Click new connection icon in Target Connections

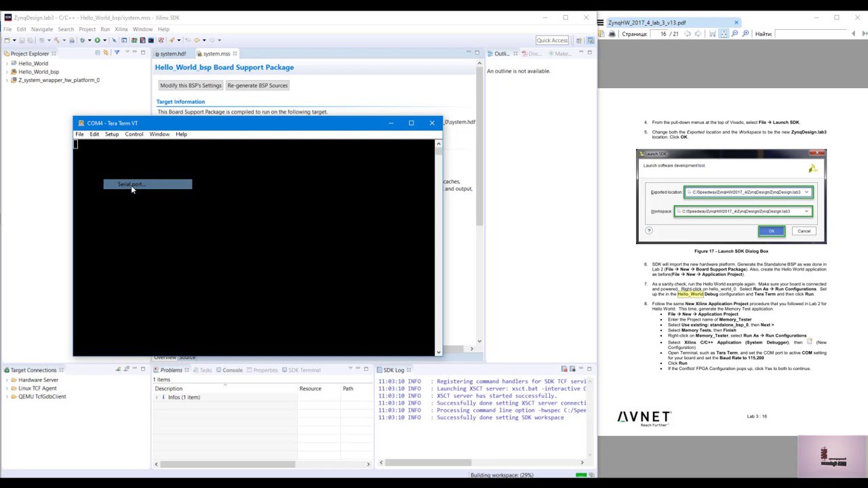point(118,369)
